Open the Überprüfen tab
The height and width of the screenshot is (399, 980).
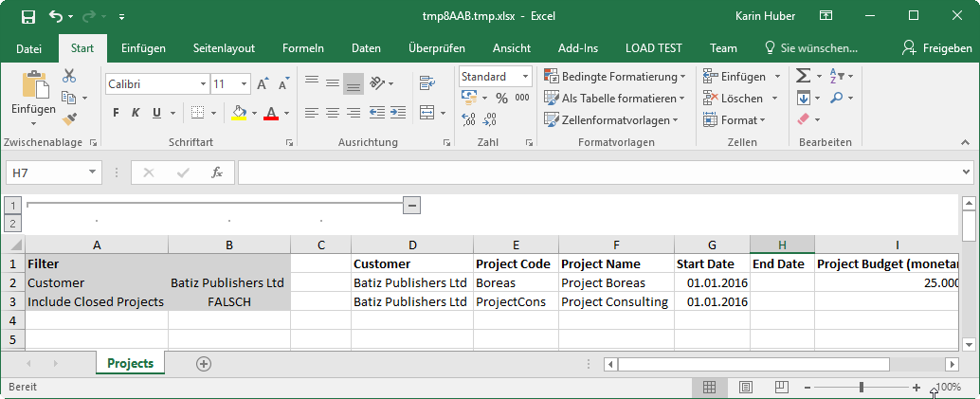tap(437, 48)
